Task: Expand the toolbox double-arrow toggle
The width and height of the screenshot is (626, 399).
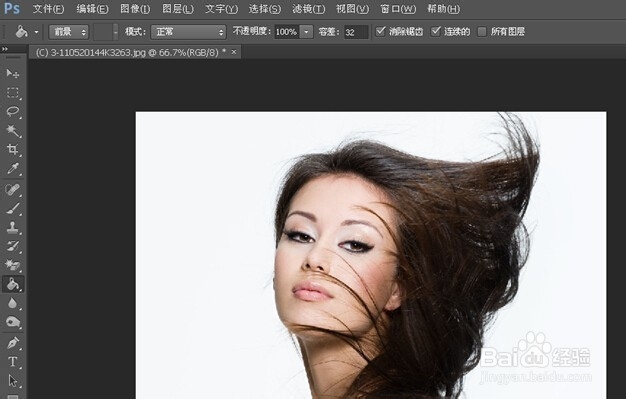Action: point(5,49)
